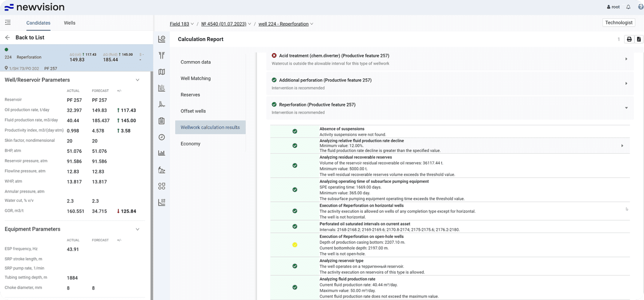Image resolution: width=644 pixels, height=300 pixels.
Task: Open the map icon in the sidebar
Action: (161, 72)
